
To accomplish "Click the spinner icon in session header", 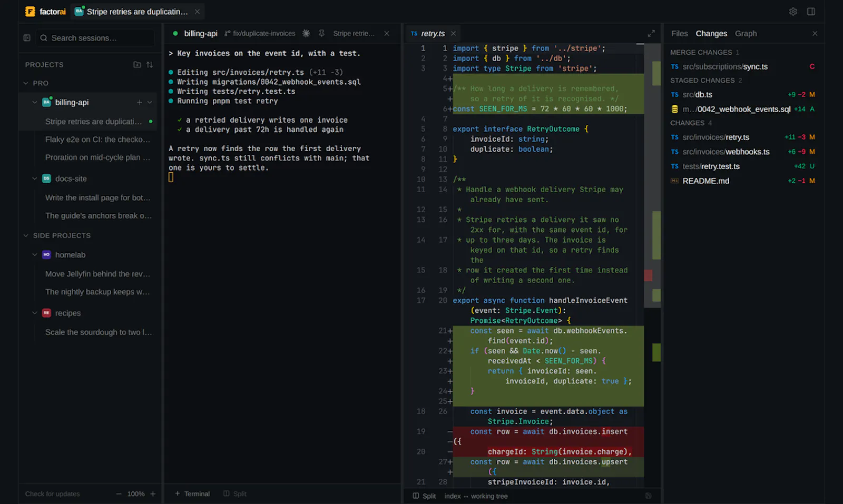I will (306, 33).
